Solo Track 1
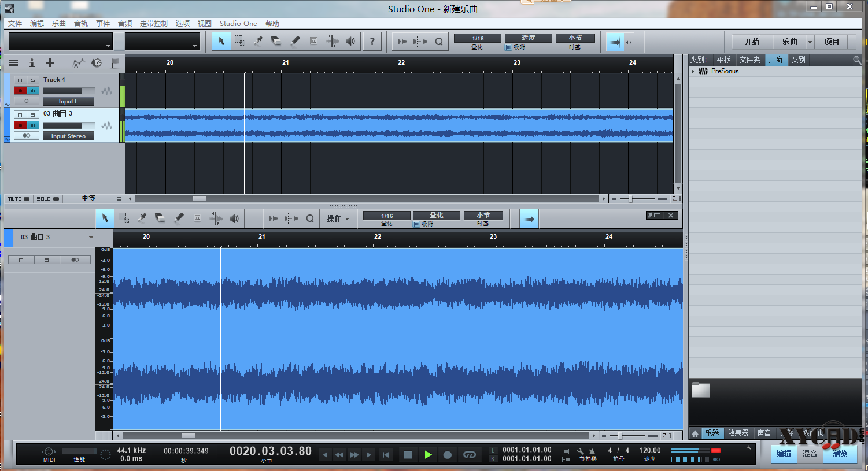This screenshot has width=868, height=471. tap(33, 80)
